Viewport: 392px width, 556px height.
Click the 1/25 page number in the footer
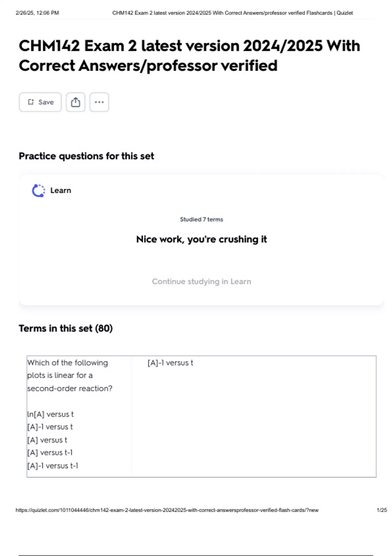[382, 510]
